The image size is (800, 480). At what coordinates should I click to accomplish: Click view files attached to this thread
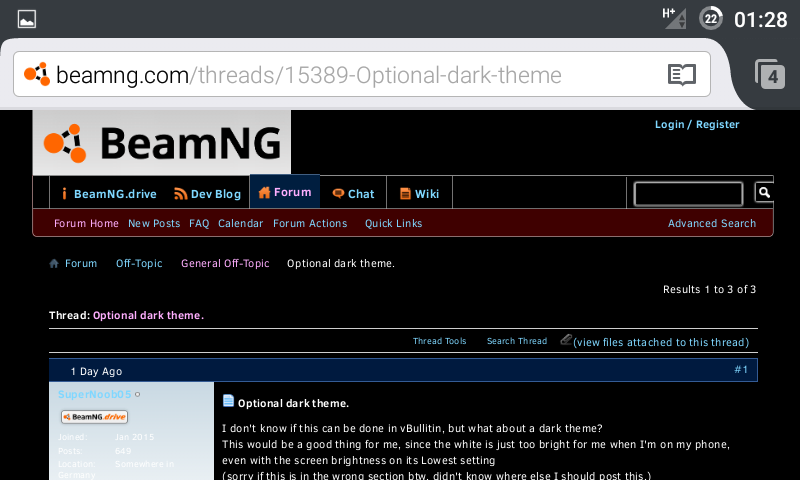click(x=661, y=342)
